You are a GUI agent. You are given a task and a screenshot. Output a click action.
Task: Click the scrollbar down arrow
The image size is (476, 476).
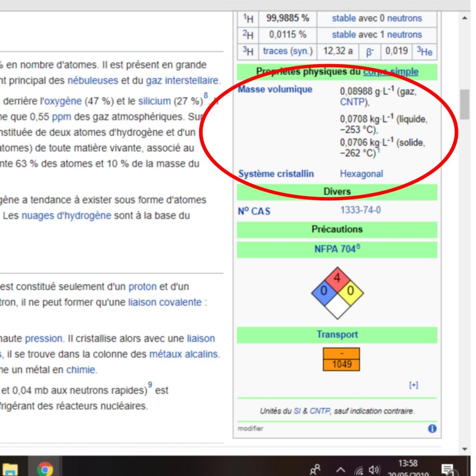(464, 449)
